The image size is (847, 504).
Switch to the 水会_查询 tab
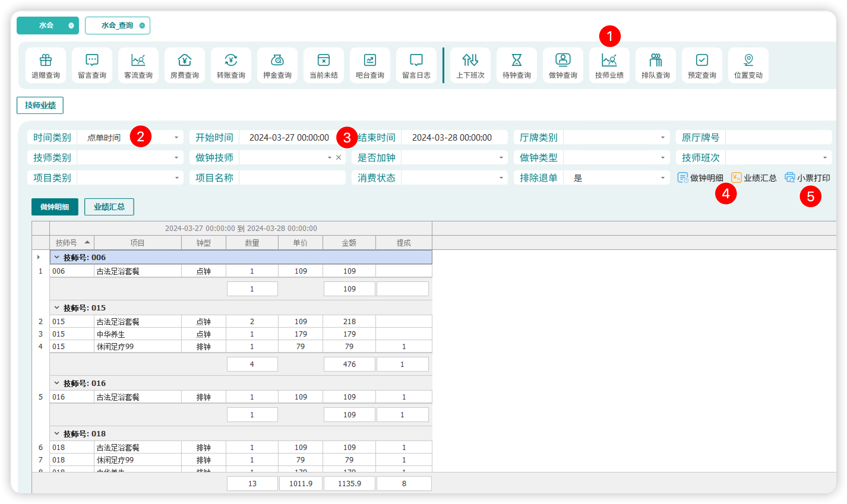[x=117, y=26]
